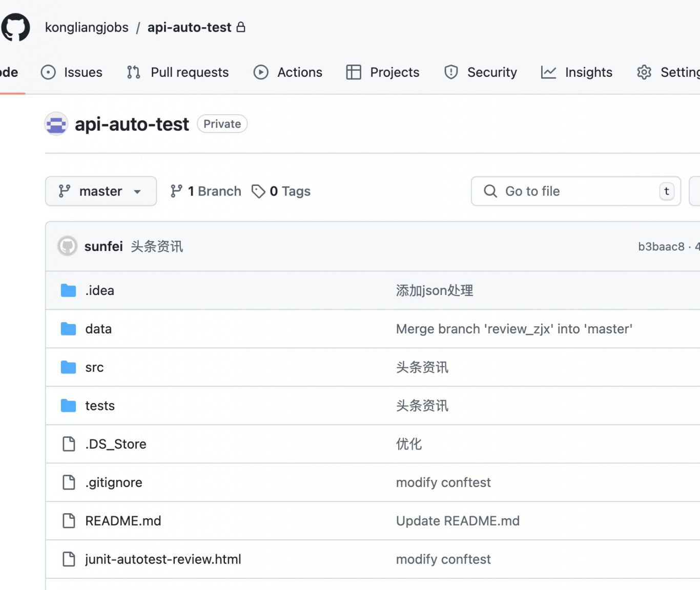The height and width of the screenshot is (590, 700).
Task: Click the README.md file icon
Action: point(69,521)
